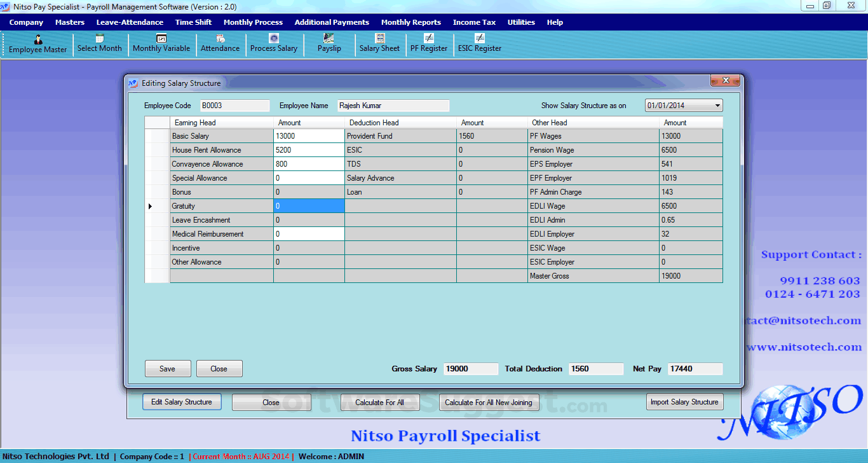Click the Earning Head column header

(222, 123)
